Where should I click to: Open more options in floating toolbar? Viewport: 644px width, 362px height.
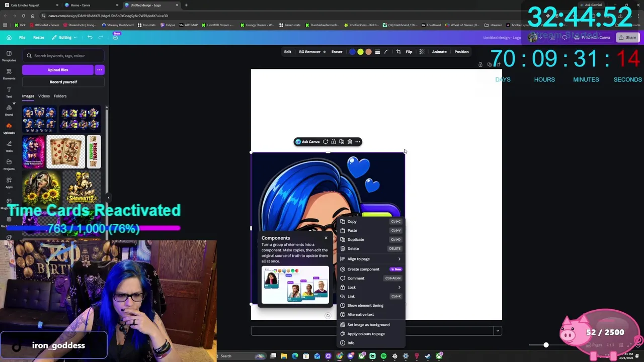[x=358, y=142]
